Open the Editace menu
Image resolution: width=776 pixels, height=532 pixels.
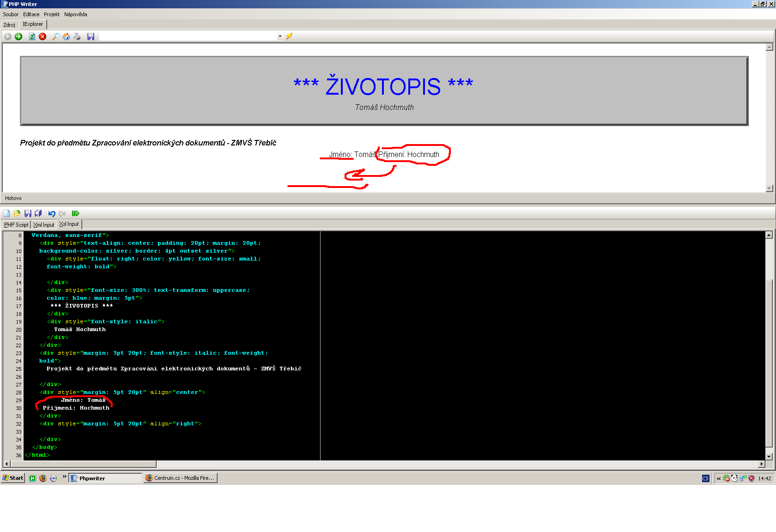tap(31, 14)
